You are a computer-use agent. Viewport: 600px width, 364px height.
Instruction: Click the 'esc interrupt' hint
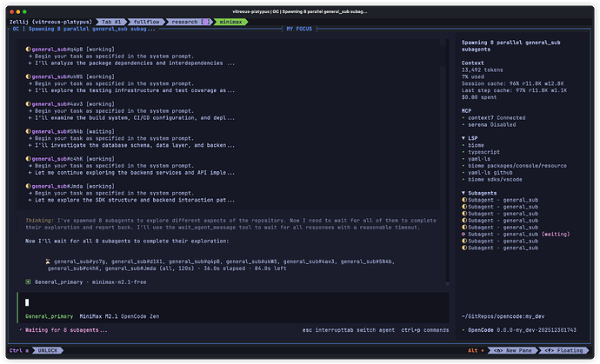click(324, 330)
